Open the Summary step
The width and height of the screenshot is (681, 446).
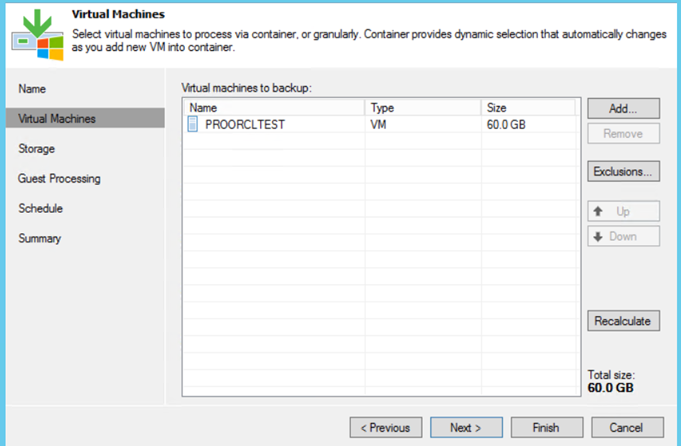click(39, 239)
